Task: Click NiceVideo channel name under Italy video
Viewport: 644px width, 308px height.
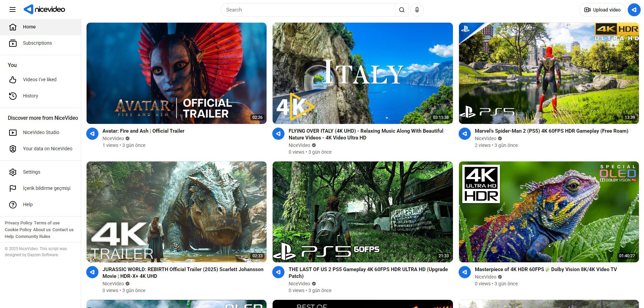Action: (x=299, y=145)
